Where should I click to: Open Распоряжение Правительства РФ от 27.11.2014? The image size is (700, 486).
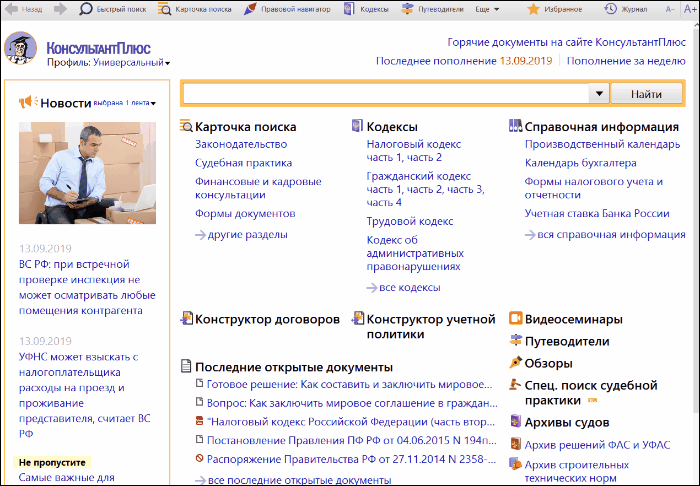tap(352, 459)
